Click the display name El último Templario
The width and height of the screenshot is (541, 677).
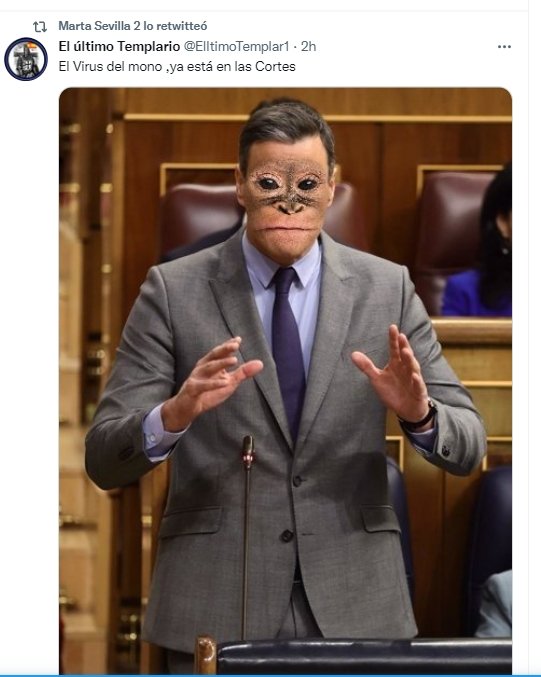pos(119,46)
